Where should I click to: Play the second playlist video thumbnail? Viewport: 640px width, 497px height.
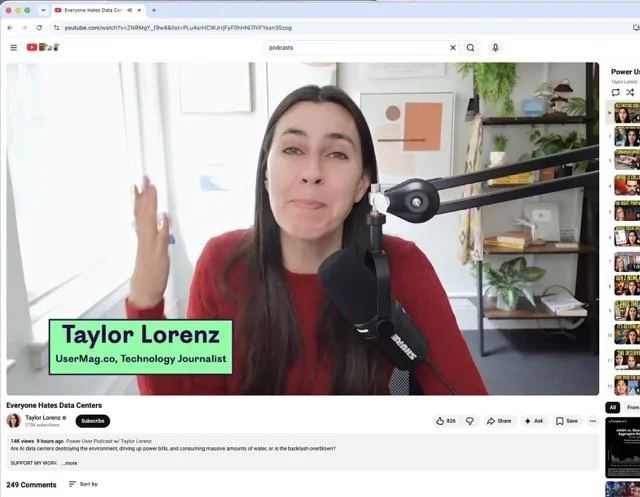[x=627, y=136]
